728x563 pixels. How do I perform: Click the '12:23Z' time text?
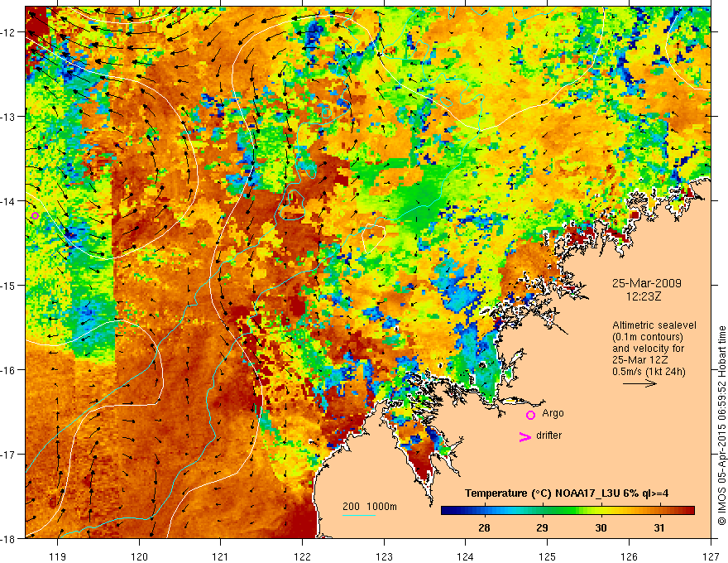(643, 296)
